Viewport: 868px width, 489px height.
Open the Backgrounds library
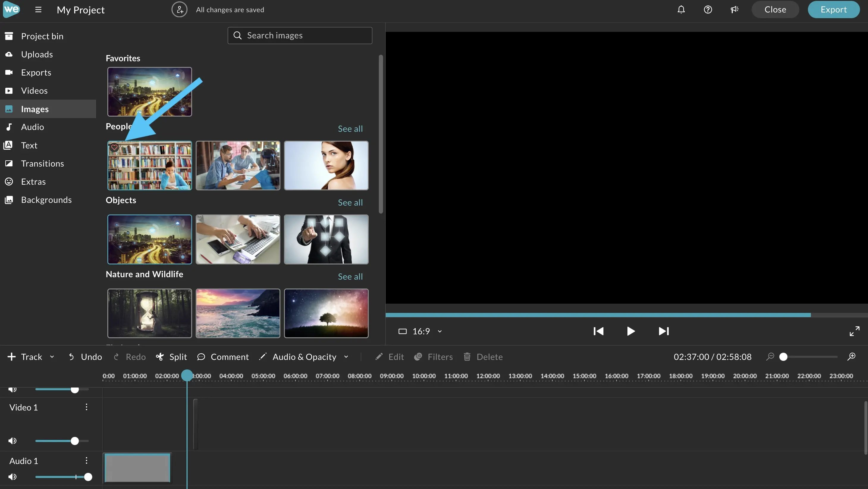pos(46,199)
